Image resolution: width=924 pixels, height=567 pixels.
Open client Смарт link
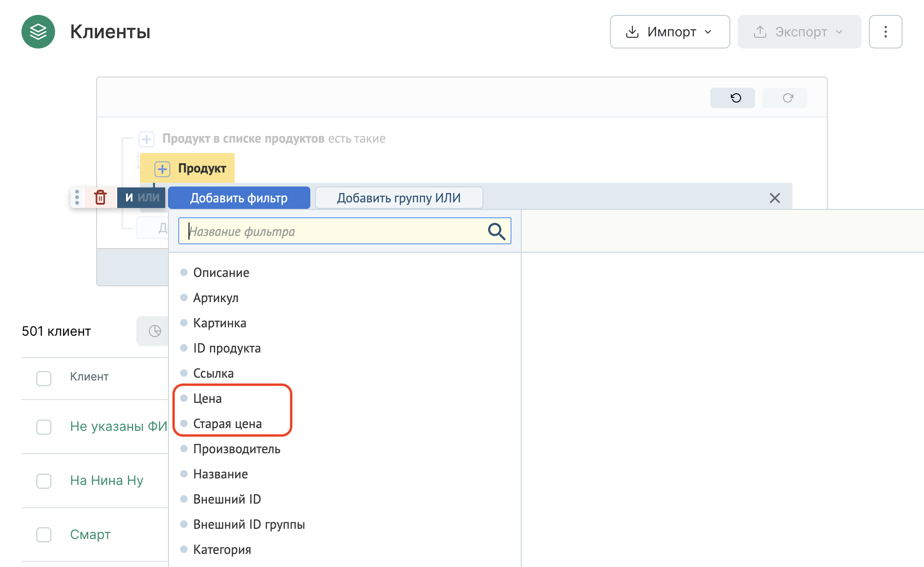pos(90,534)
